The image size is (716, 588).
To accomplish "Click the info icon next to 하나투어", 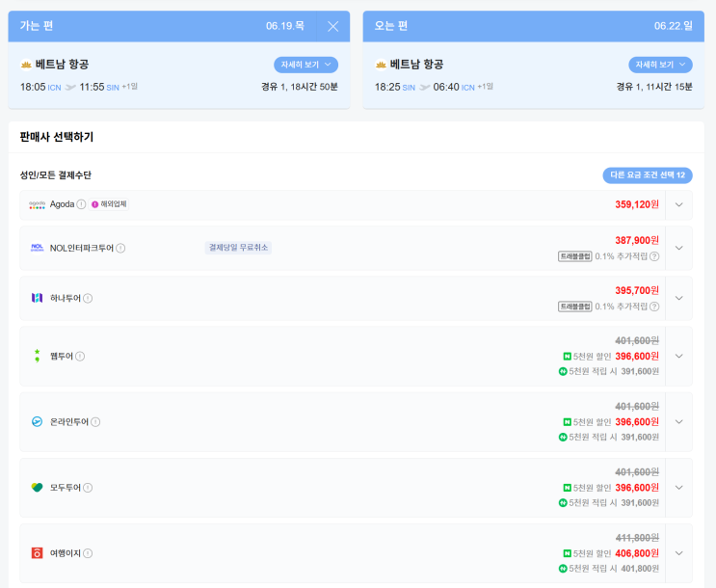I will (88, 299).
